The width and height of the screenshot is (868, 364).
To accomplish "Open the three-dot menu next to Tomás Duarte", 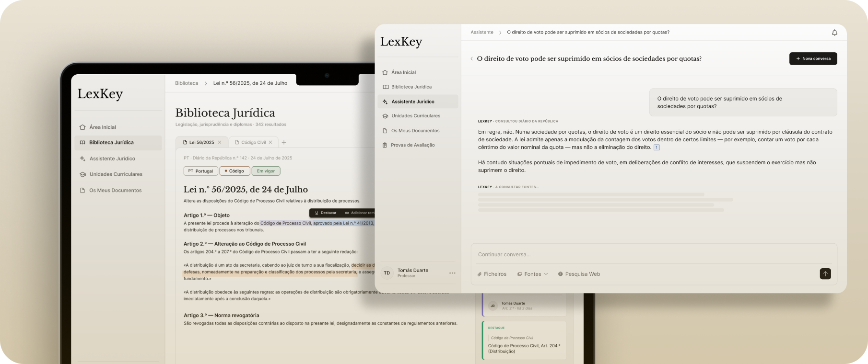I will pos(452,273).
